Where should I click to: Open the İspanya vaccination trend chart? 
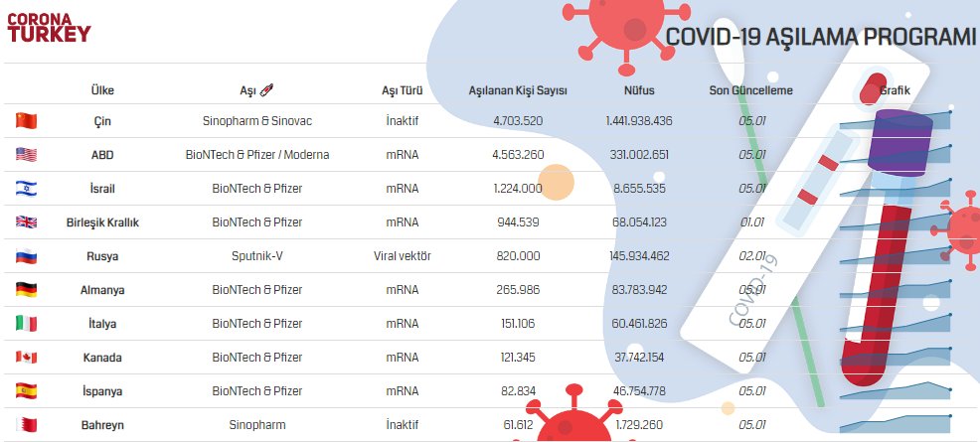[895, 388]
